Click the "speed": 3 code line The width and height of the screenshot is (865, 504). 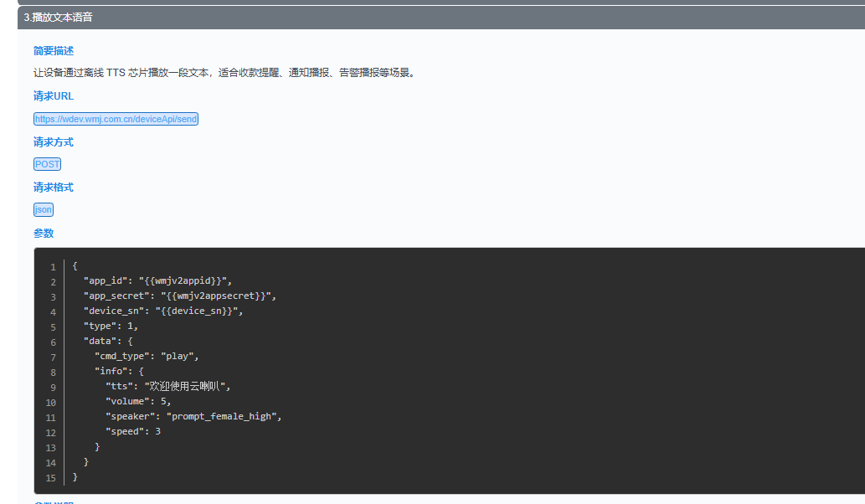click(x=133, y=431)
